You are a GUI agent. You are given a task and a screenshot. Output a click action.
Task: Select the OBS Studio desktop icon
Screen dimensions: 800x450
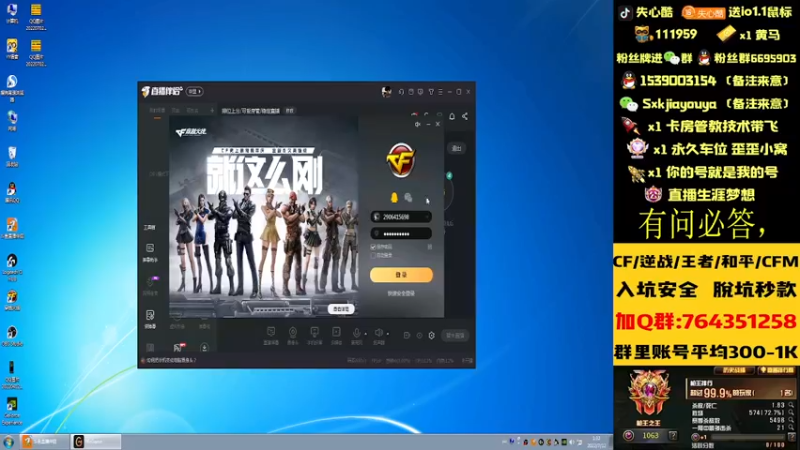coord(12,336)
